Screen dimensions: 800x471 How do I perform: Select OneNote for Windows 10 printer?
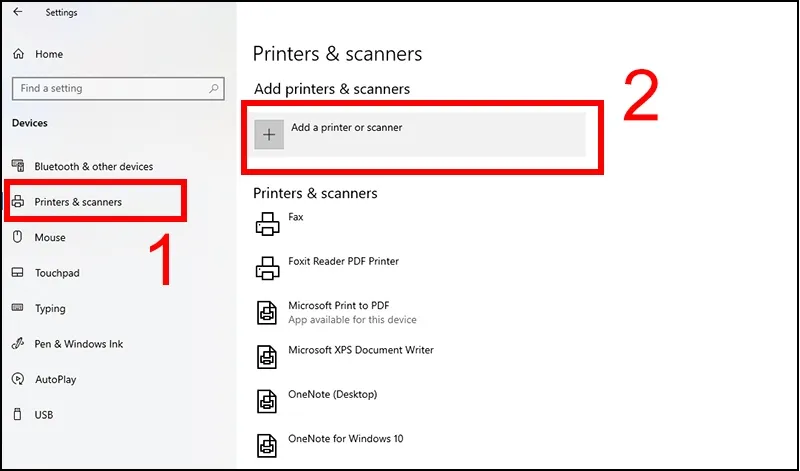[345, 438]
